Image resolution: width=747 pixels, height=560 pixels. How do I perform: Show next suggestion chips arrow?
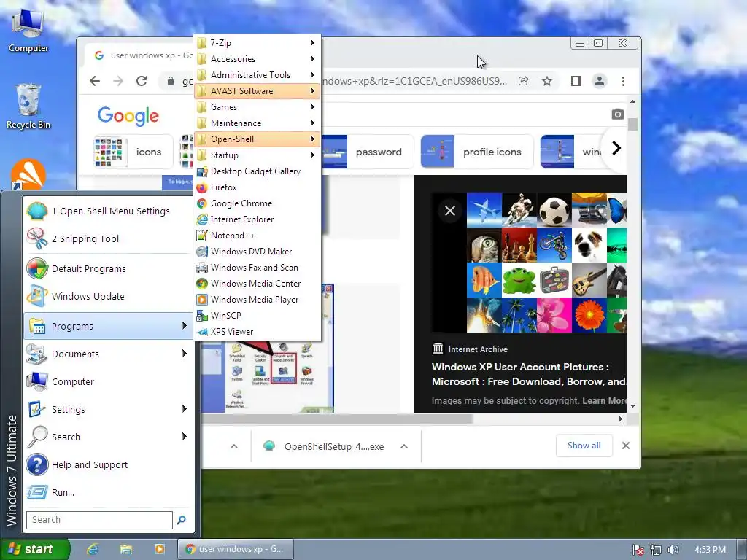[616, 148]
